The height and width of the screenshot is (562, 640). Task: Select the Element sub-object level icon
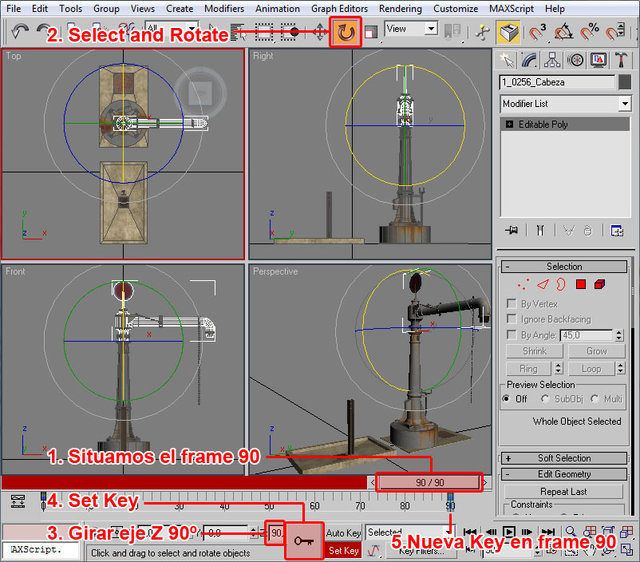599,285
